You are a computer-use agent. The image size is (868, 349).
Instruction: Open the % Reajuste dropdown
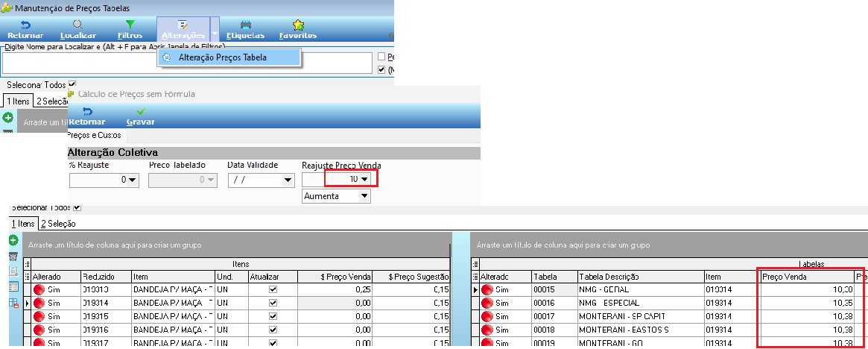[x=133, y=180]
